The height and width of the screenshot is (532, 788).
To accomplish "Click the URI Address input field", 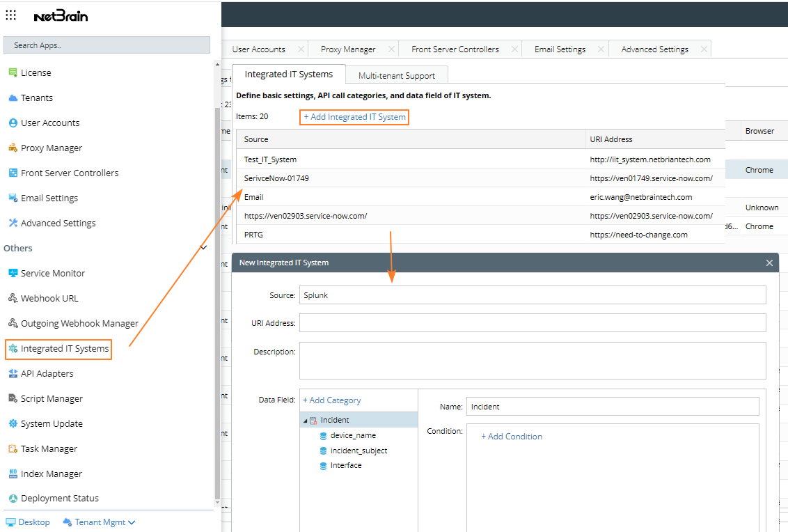I will pos(533,323).
